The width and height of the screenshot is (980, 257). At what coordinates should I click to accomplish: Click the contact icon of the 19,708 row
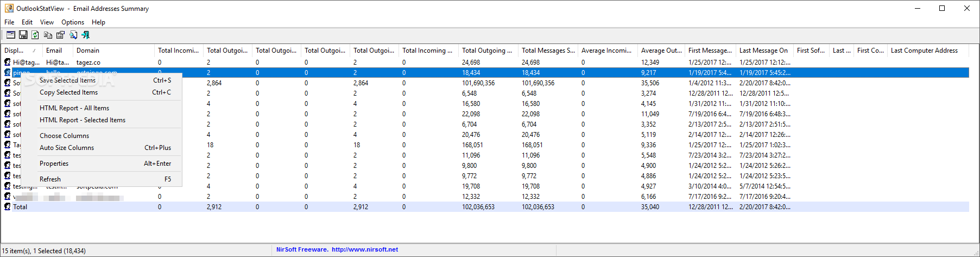(x=8, y=186)
